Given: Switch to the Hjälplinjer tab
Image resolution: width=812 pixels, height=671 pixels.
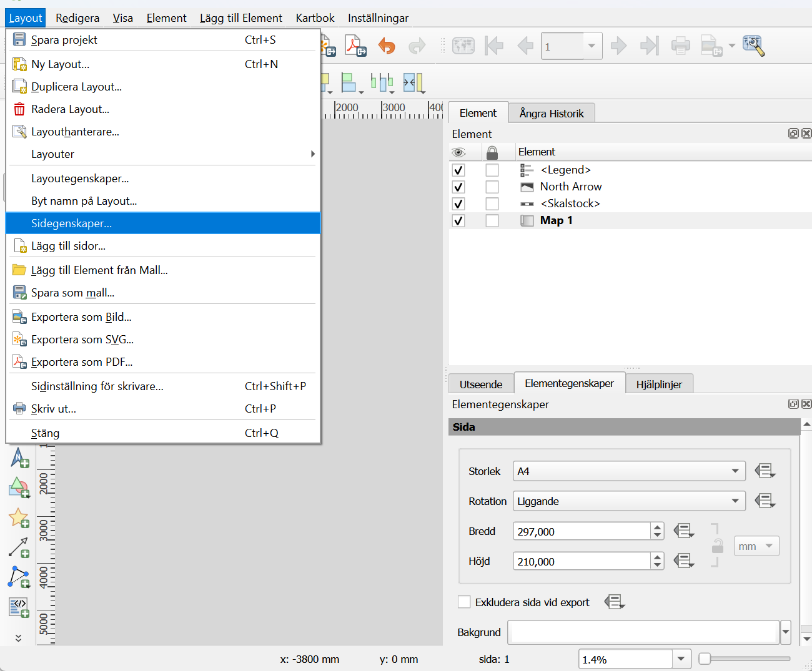Looking at the screenshot, I should 659,384.
